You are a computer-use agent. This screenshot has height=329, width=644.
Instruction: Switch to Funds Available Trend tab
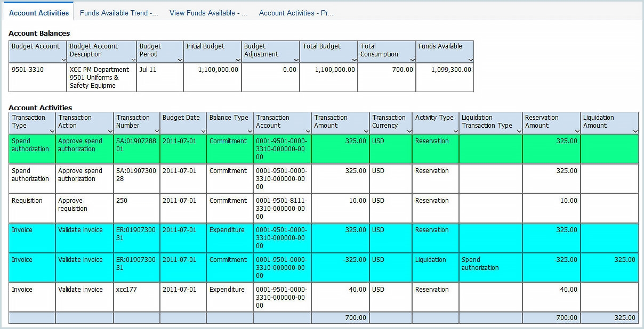119,13
